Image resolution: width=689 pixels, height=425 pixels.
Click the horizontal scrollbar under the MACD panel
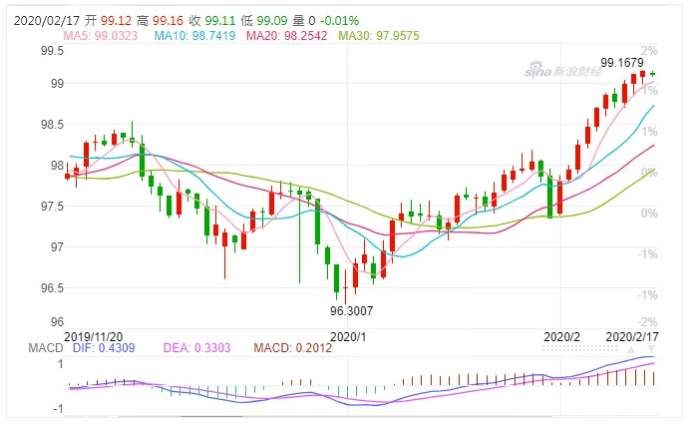tap(212, 416)
